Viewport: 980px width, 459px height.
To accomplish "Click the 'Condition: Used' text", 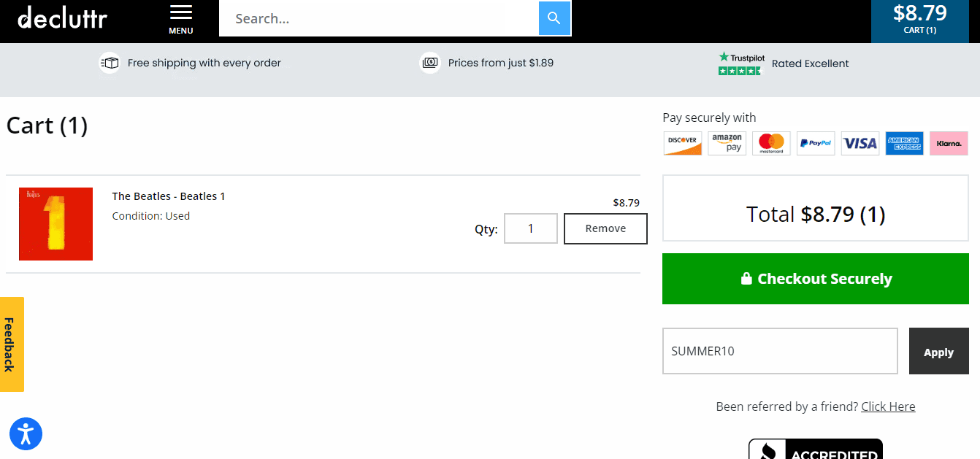I will [151, 216].
